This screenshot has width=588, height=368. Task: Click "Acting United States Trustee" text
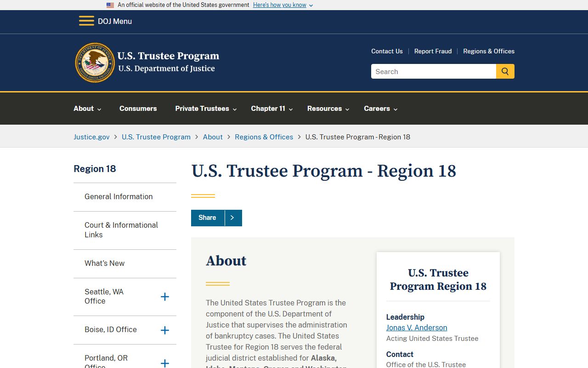click(x=432, y=339)
